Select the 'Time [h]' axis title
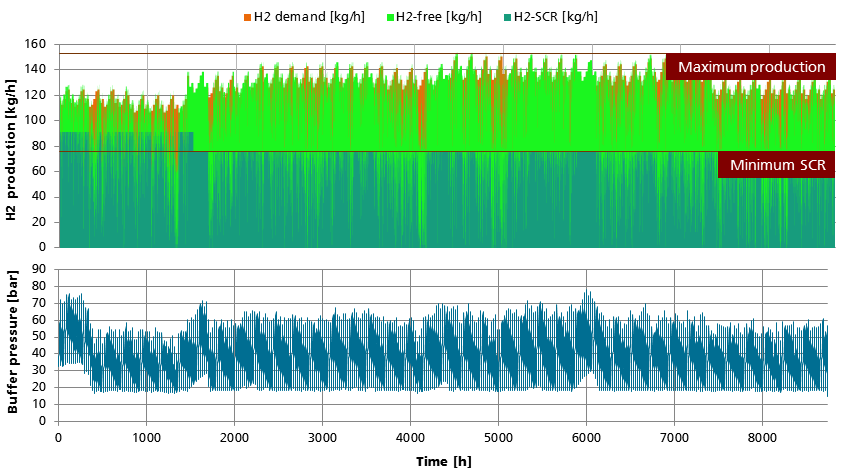Image resolution: width=849 pixels, height=471 pixels. pyautogui.click(x=443, y=461)
